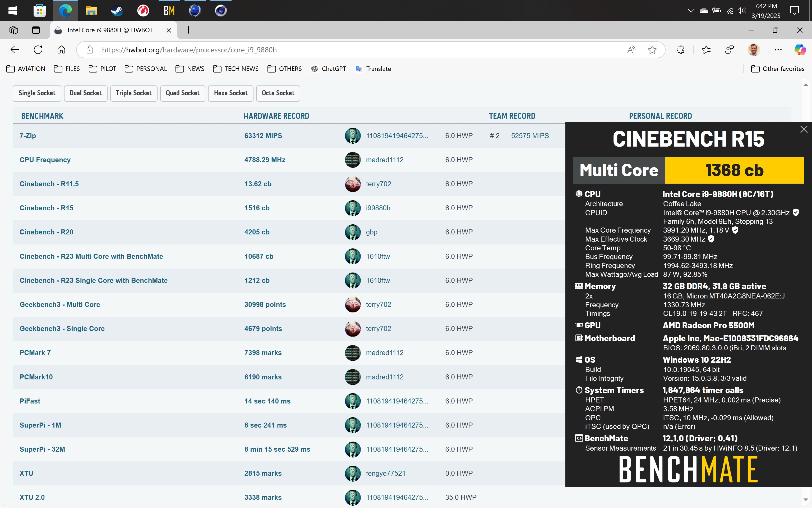Select the Dual Socket filter

86,93
